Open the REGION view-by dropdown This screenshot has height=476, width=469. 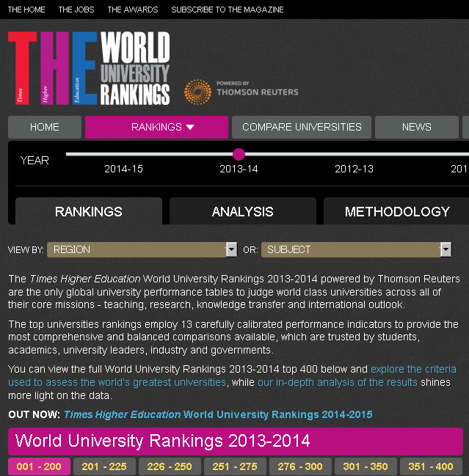point(142,249)
